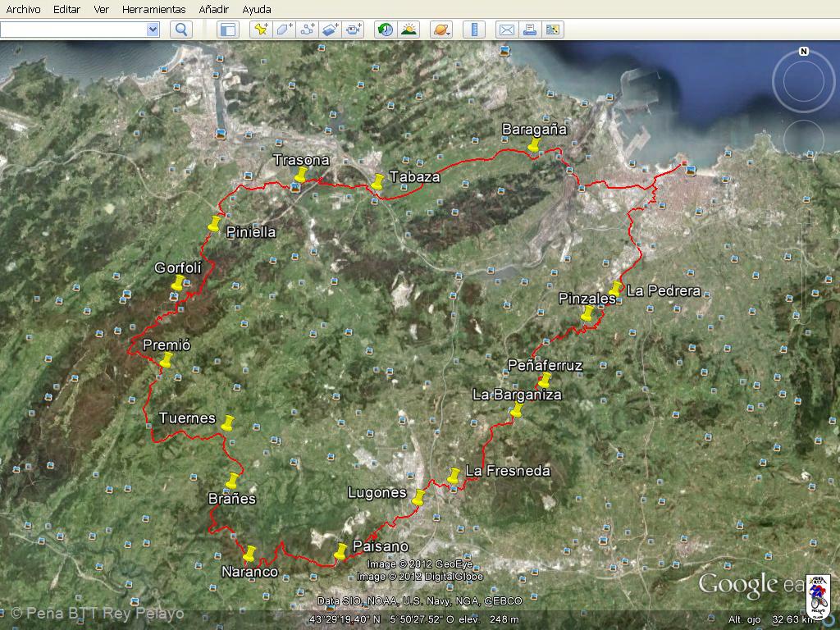Open the Herramientas menu
The height and width of the screenshot is (630, 840).
153,9
